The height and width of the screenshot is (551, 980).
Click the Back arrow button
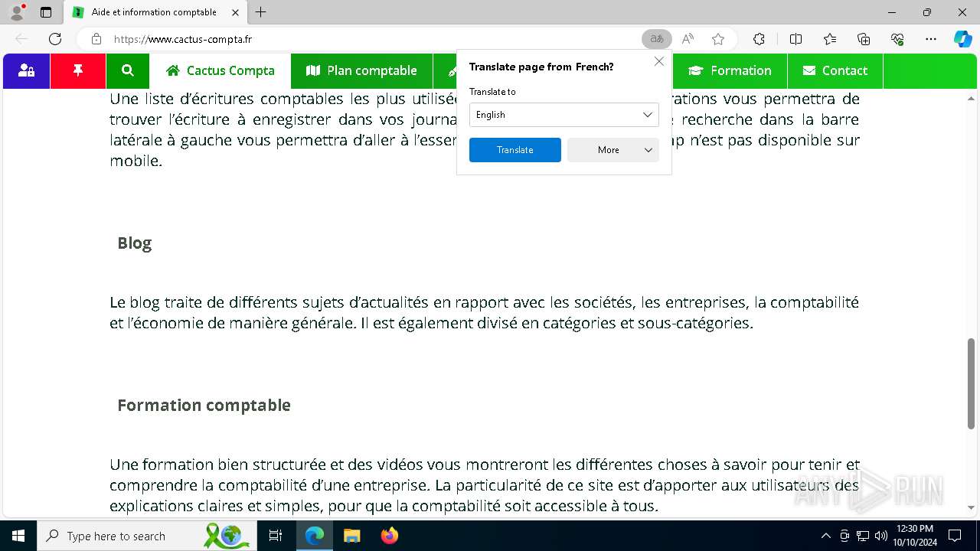coord(21,39)
